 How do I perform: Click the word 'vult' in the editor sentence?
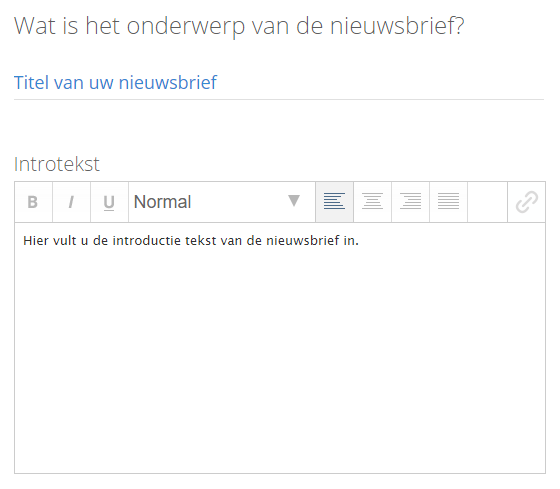pyautogui.click(x=65, y=241)
